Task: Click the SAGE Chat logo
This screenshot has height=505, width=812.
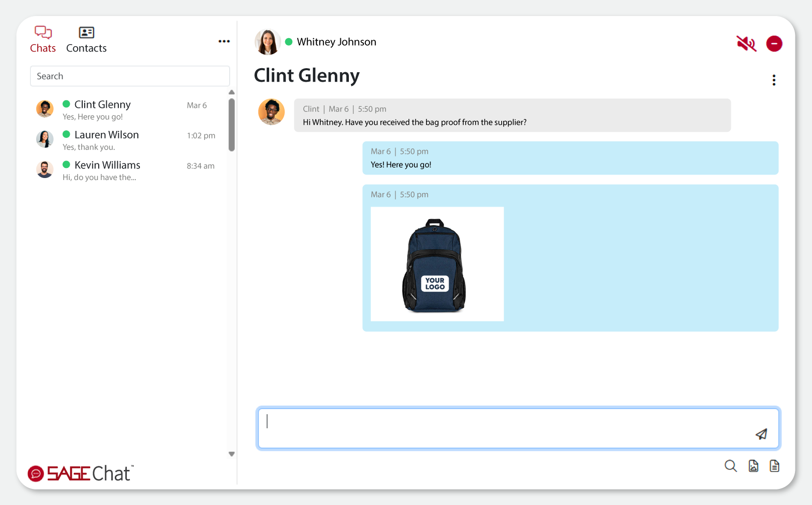Action: [80, 472]
